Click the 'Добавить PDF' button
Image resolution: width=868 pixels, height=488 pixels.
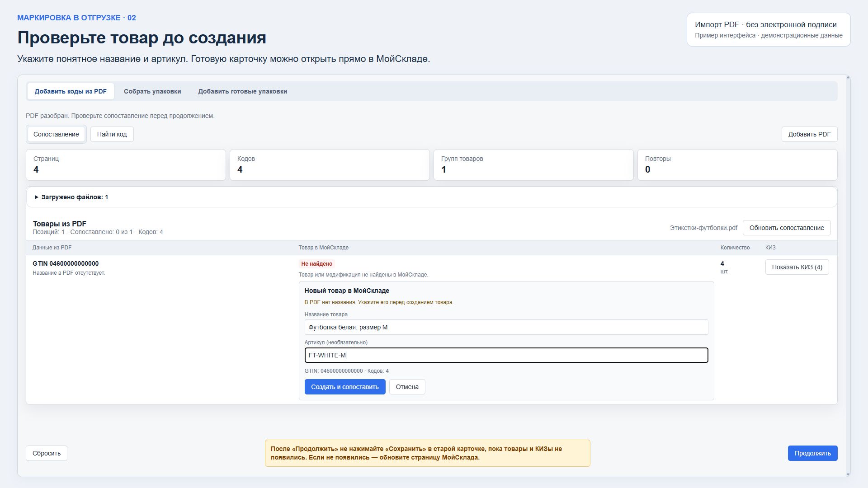809,134
